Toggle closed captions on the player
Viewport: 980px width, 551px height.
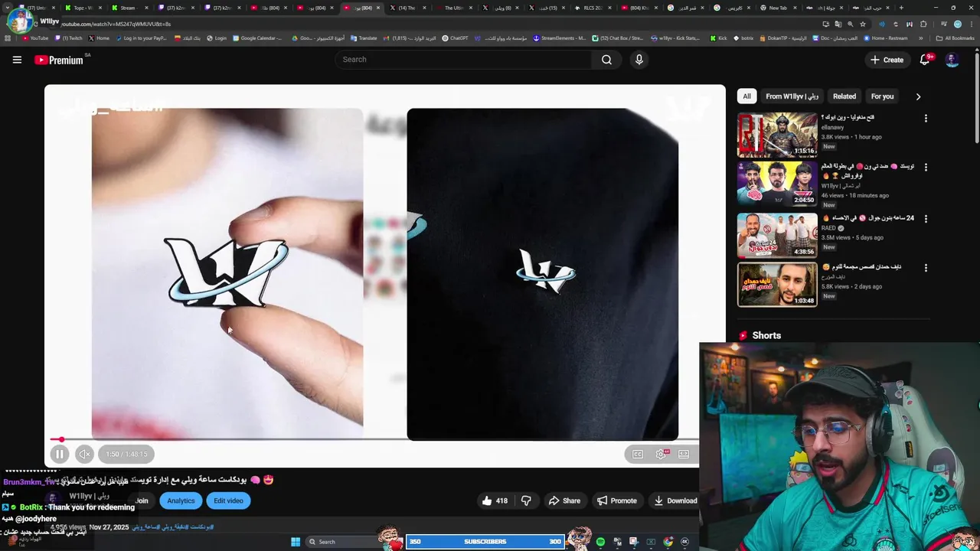[637, 454]
